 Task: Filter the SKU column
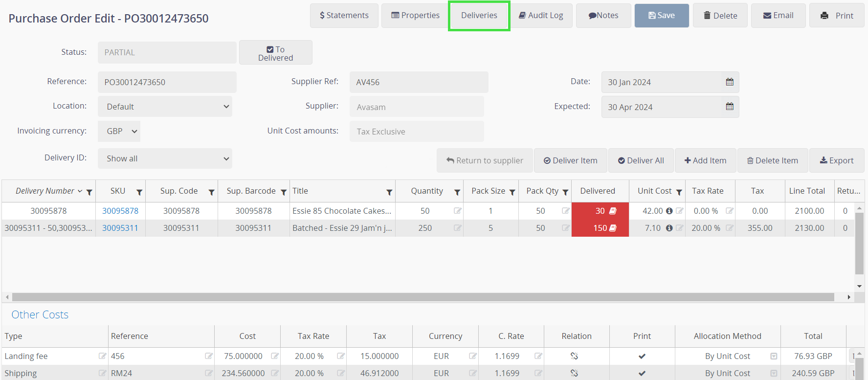click(139, 192)
